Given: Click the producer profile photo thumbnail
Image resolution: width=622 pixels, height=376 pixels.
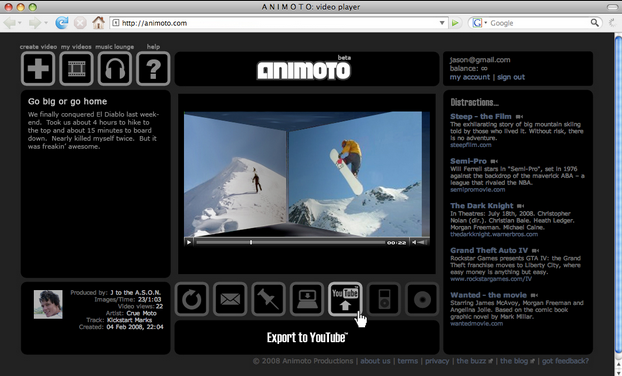Looking at the screenshot, I should click(x=48, y=304).
